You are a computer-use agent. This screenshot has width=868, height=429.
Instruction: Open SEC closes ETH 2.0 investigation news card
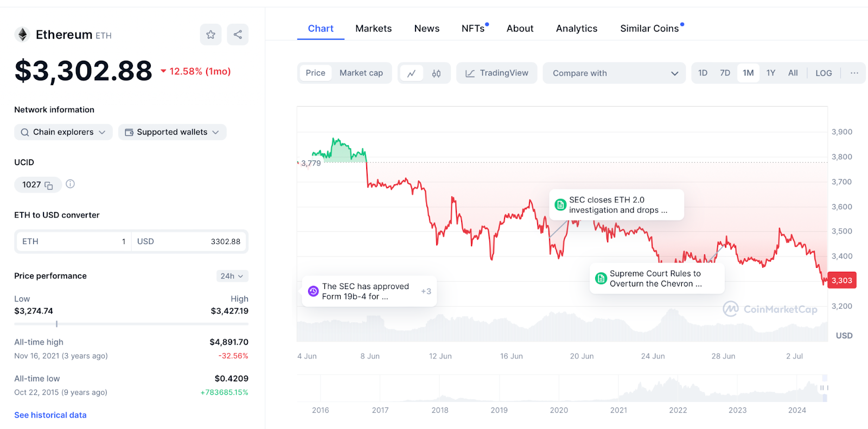pyautogui.click(x=616, y=205)
